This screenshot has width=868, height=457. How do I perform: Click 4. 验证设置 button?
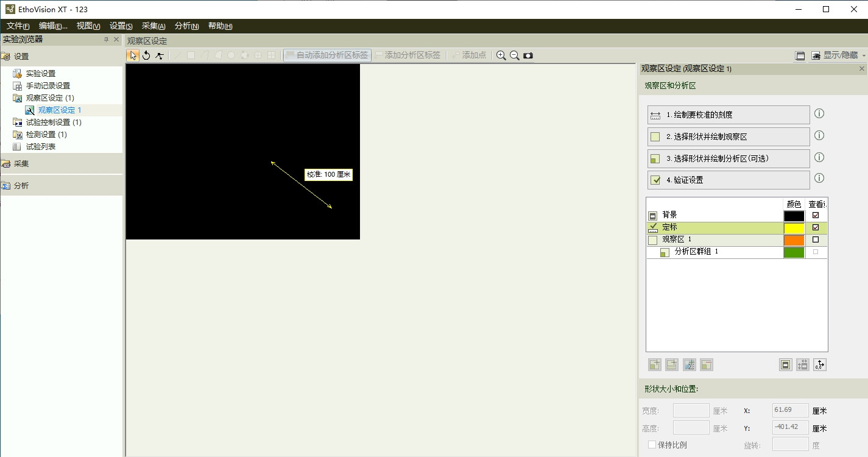tap(729, 180)
